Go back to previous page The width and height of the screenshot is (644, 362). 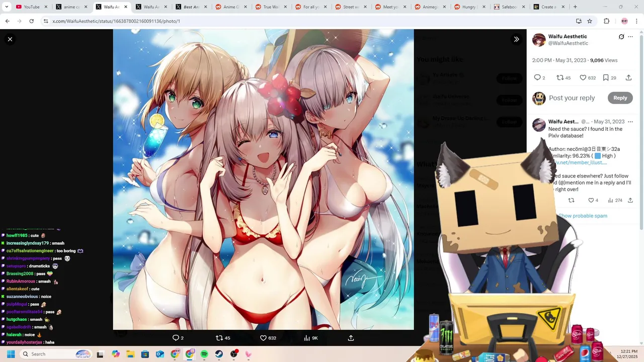(7, 21)
